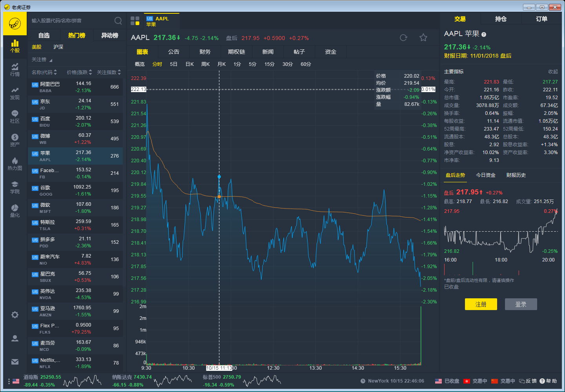Select 沪深 sub-tab
Viewport: 565px width, 392px height.
pos(58,47)
